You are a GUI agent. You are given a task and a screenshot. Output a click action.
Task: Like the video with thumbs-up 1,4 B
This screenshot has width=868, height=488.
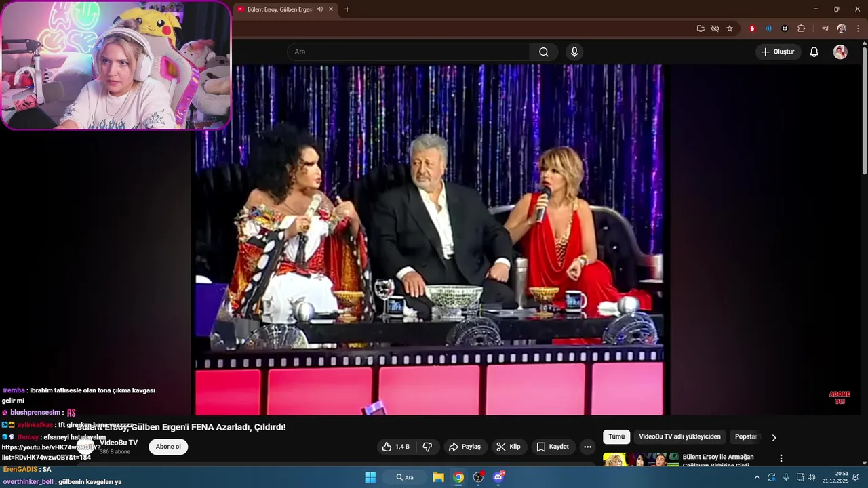[396, 447]
